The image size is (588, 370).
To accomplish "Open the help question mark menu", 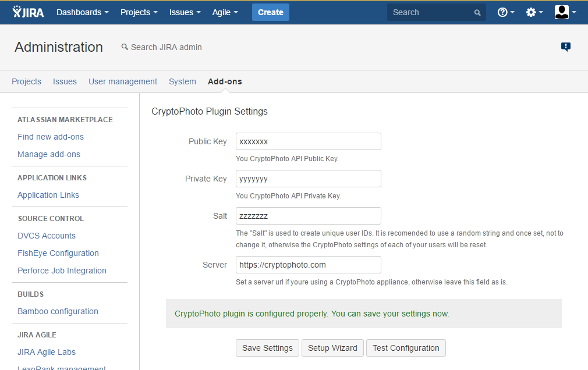I will pyautogui.click(x=505, y=12).
